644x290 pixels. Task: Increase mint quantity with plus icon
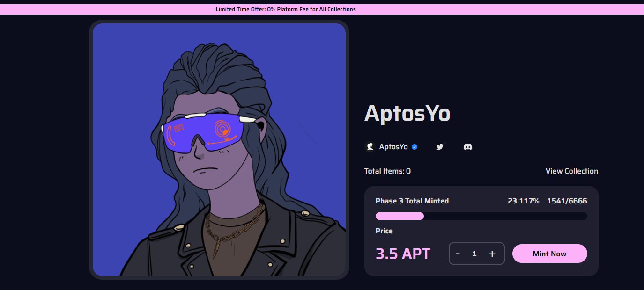pyautogui.click(x=492, y=254)
